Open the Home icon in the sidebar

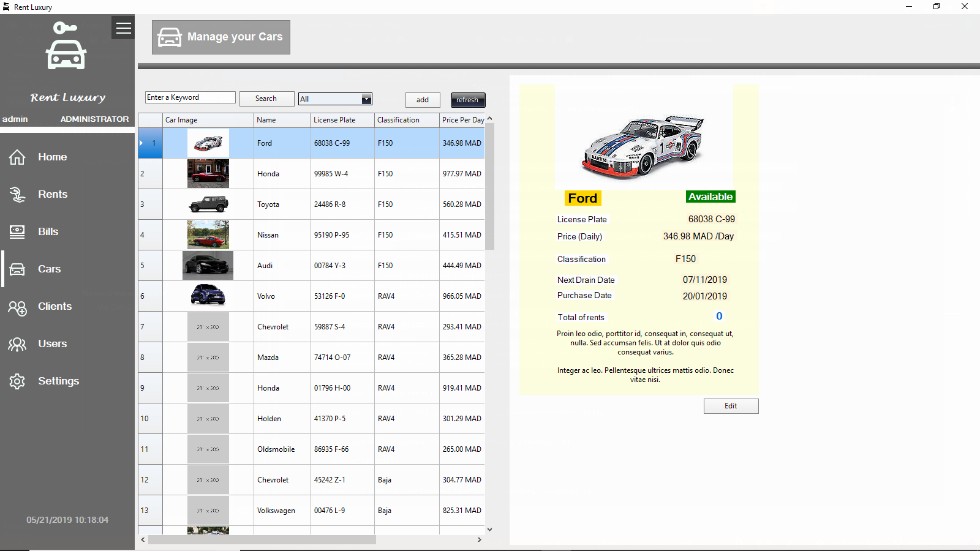tap(17, 157)
